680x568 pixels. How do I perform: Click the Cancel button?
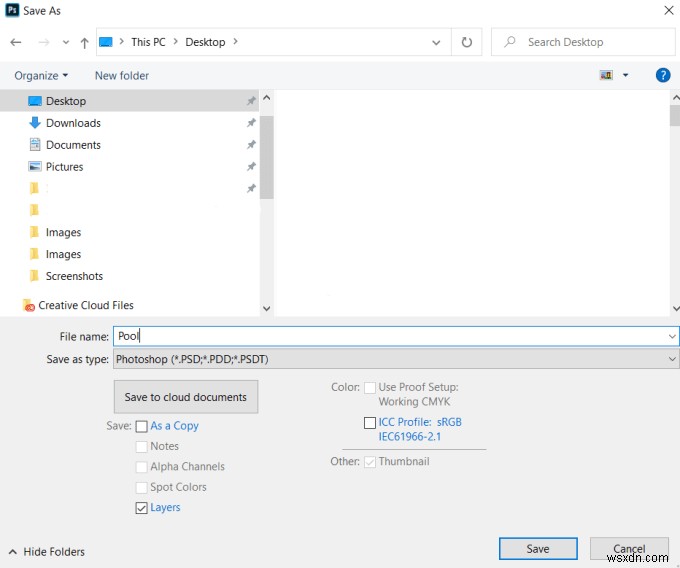click(x=629, y=549)
